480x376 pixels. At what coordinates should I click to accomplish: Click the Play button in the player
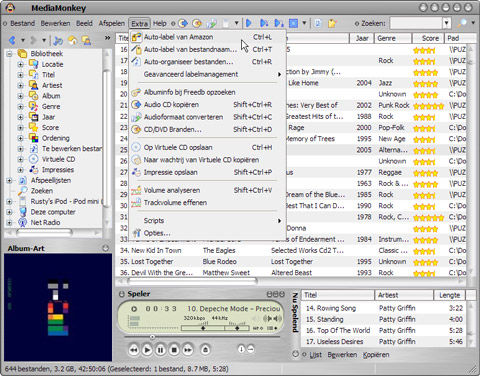pyautogui.click(x=147, y=350)
